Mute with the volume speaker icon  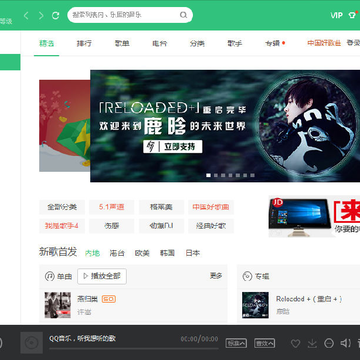tap(345, 343)
